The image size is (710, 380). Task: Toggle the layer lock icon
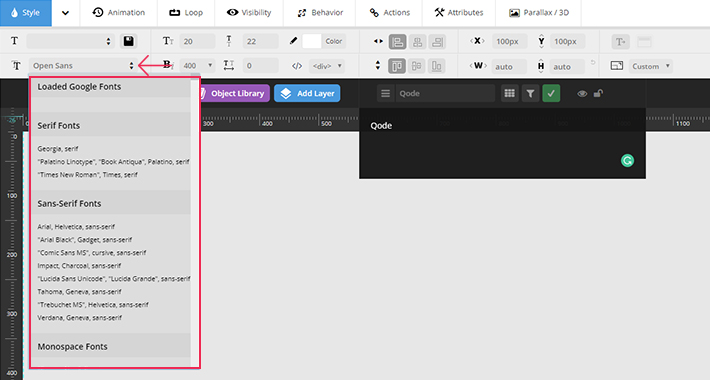pos(598,93)
